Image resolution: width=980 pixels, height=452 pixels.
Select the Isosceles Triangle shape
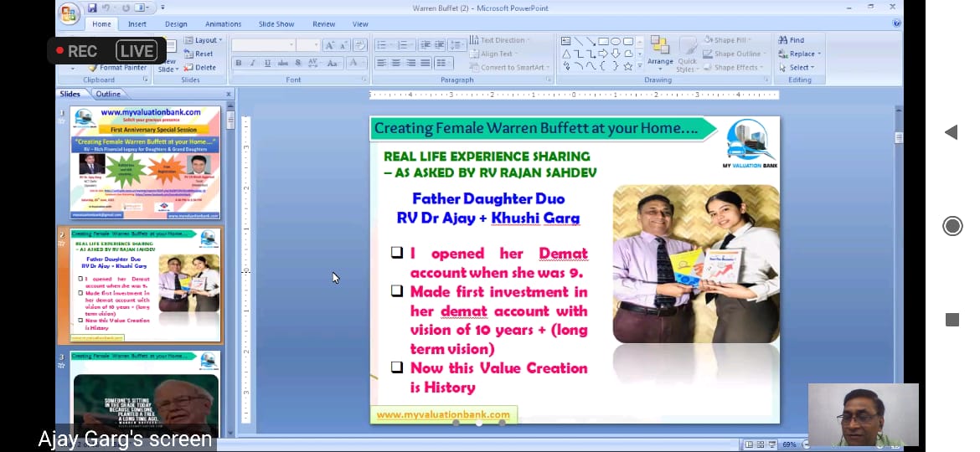pos(566,54)
